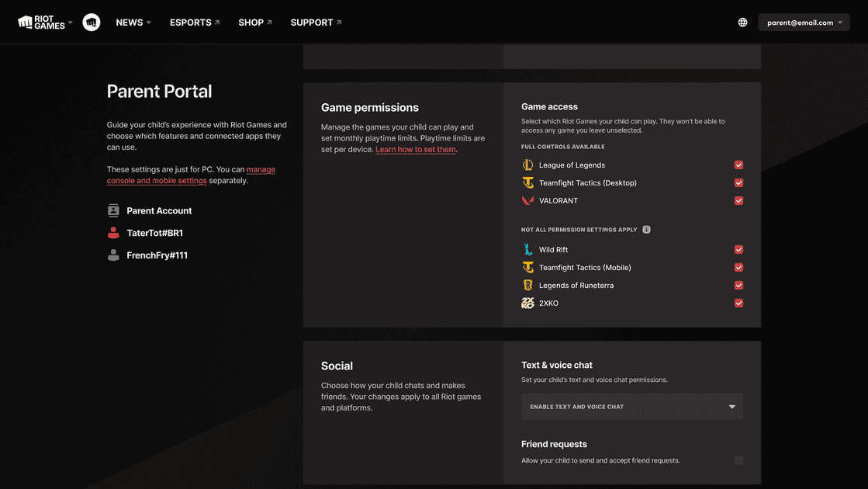Uncheck Legends of Runeterra access
The height and width of the screenshot is (489, 868).
(738, 285)
